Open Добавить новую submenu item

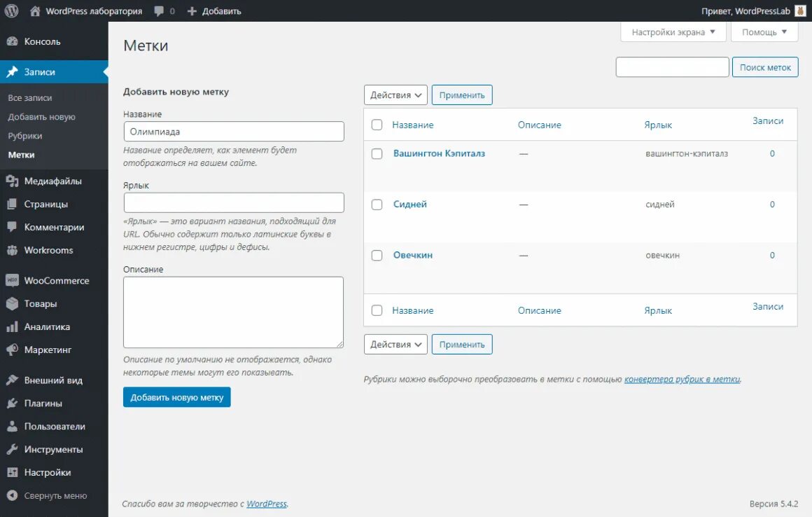[x=41, y=117]
